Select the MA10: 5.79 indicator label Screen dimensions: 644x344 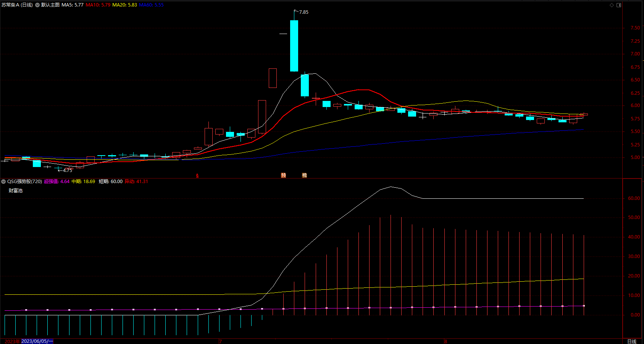click(x=98, y=5)
